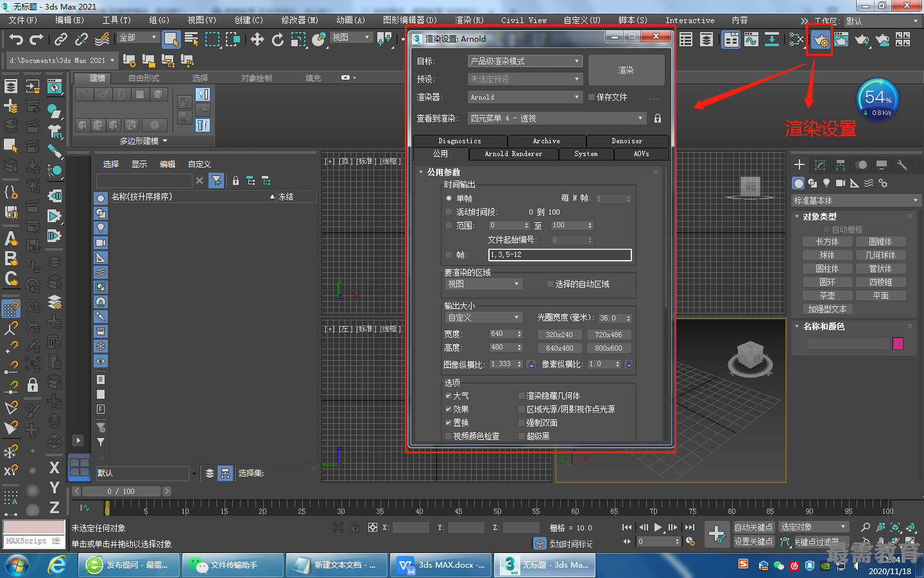The width and height of the screenshot is (924, 578).
Task: Toggle the Layer Explorer icon in main toolbar
Action: 706,40
